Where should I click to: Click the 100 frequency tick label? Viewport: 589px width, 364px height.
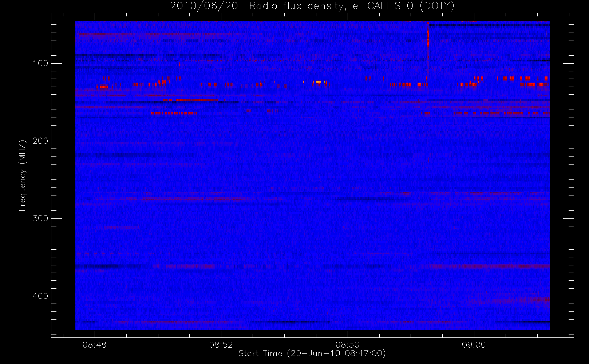point(40,63)
